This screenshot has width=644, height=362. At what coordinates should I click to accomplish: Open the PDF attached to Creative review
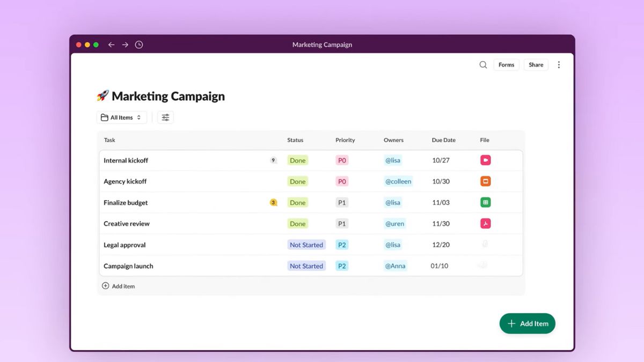tap(485, 223)
